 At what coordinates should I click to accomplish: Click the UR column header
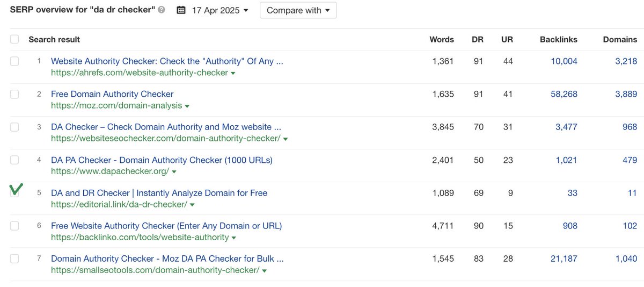click(x=507, y=39)
